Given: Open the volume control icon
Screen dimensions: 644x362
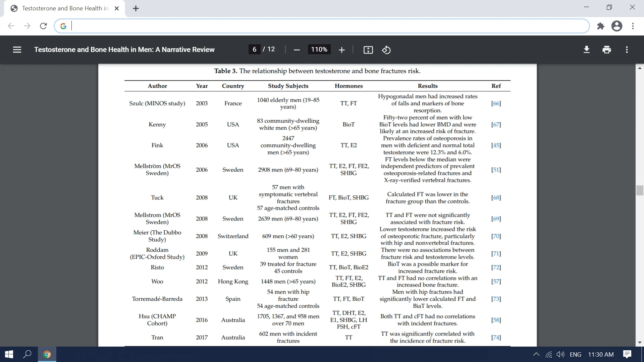Looking at the screenshot, I should pos(560,354).
